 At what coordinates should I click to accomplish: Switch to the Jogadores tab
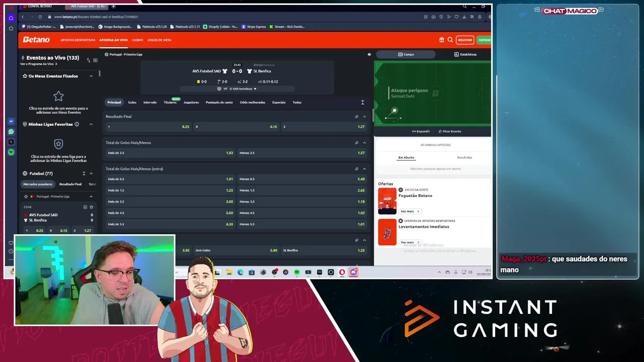click(x=191, y=103)
